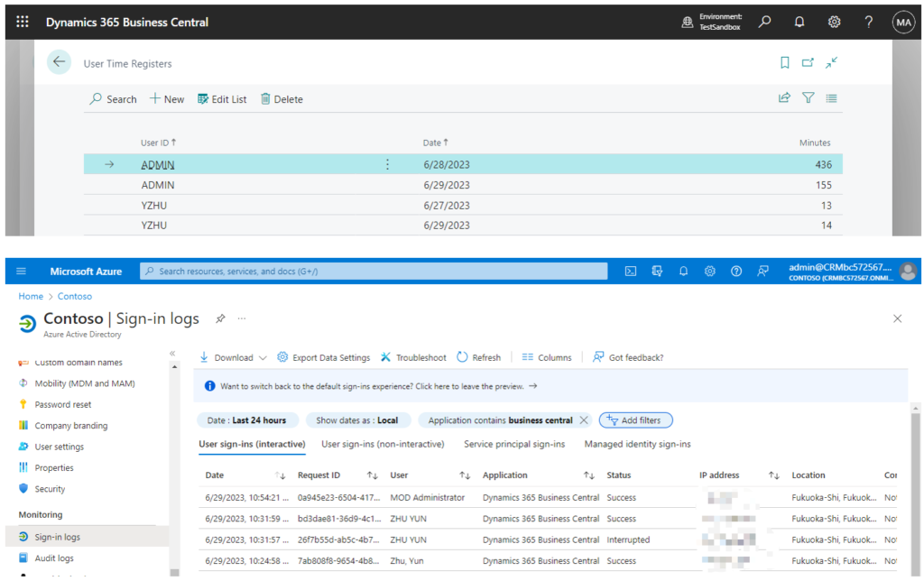Open Azure help menu
924x581 pixels.
tap(735, 271)
